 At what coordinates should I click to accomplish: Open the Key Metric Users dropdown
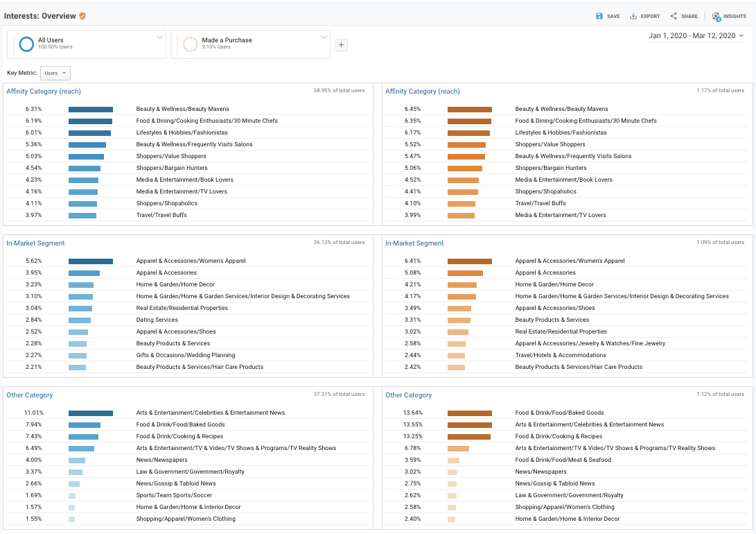click(55, 73)
